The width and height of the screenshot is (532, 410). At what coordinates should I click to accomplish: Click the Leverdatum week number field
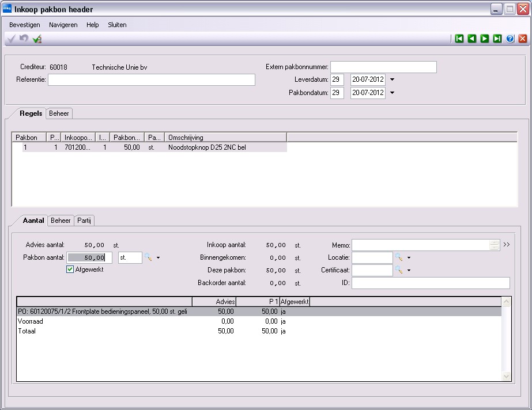click(337, 79)
